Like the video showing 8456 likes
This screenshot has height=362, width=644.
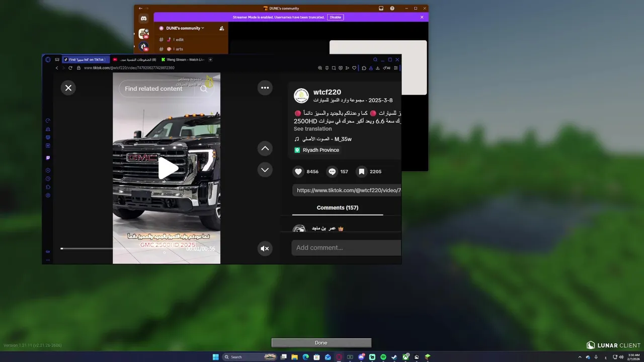pos(298,171)
